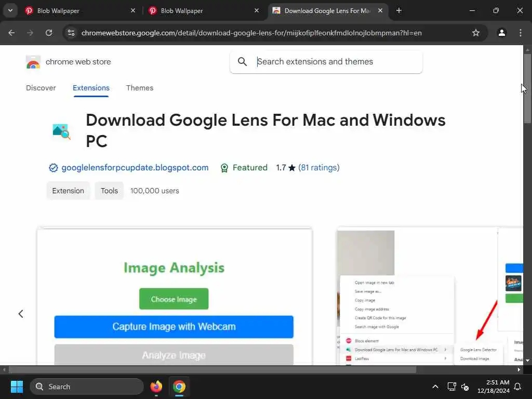Image resolution: width=532 pixels, height=399 pixels.
Task: Click the search magnifier icon
Action: tap(242, 62)
